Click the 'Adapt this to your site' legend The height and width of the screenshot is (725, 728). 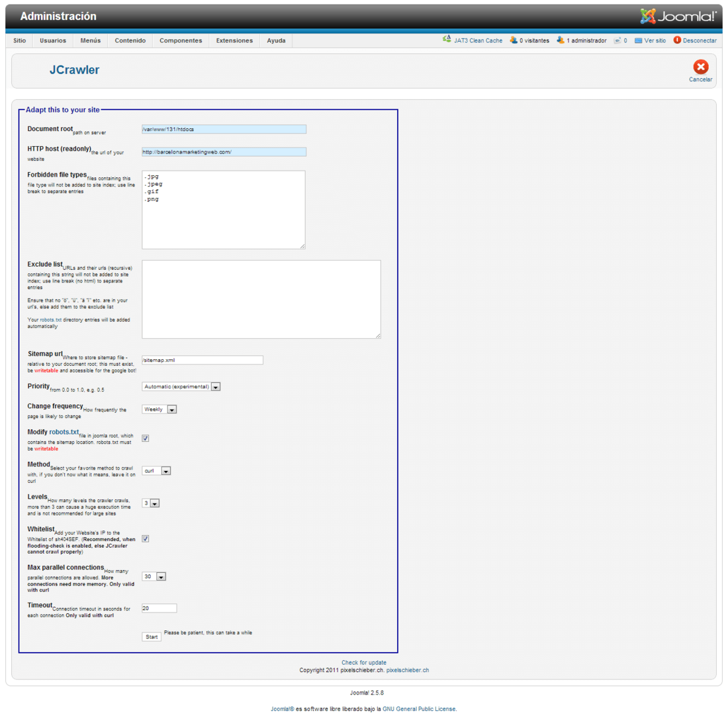tap(63, 110)
